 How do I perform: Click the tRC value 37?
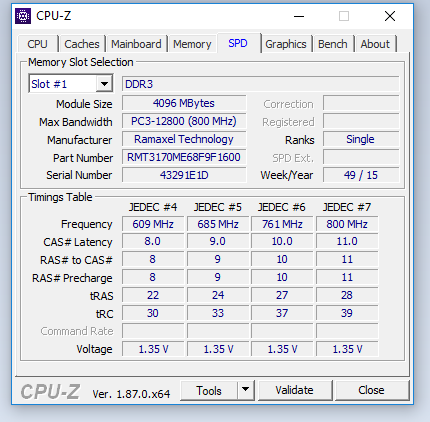[x=282, y=313]
